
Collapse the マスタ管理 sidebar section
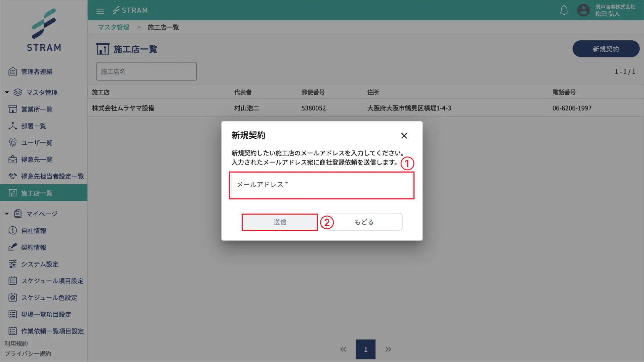coord(6,92)
